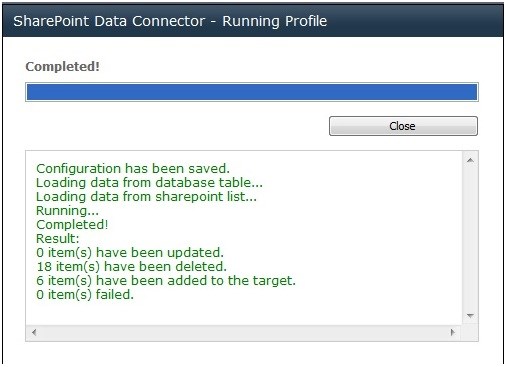Viewport: 506px width, 367px height.
Task: Click the green 'Completed!' log entry
Action: click(72, 225)
